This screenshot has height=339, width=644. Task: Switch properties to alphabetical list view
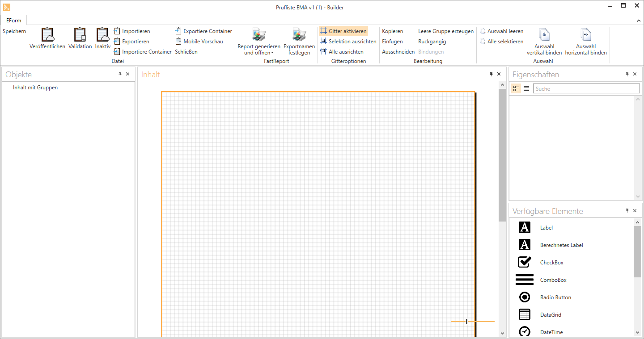[526, 88]
